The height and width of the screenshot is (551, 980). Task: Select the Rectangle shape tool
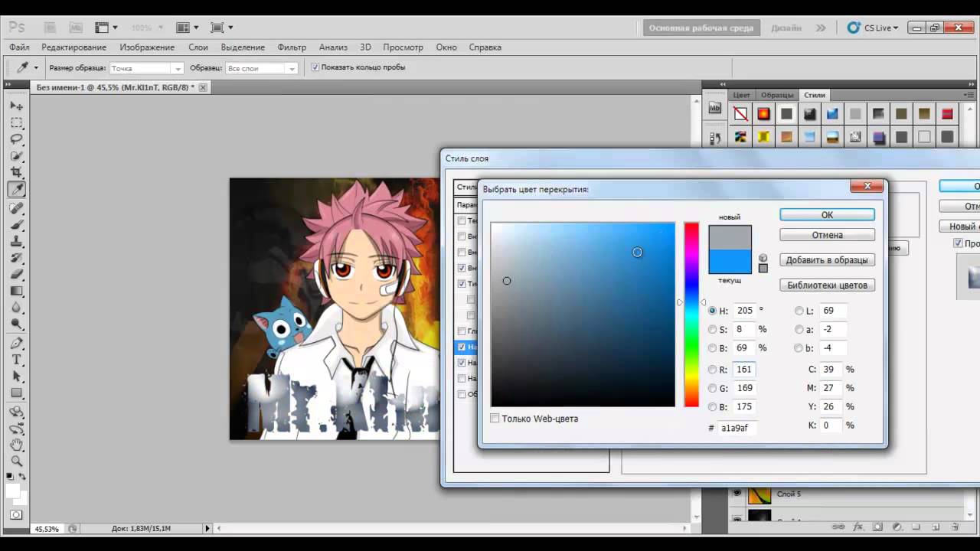pyautogui.click(x=16, y=393)
